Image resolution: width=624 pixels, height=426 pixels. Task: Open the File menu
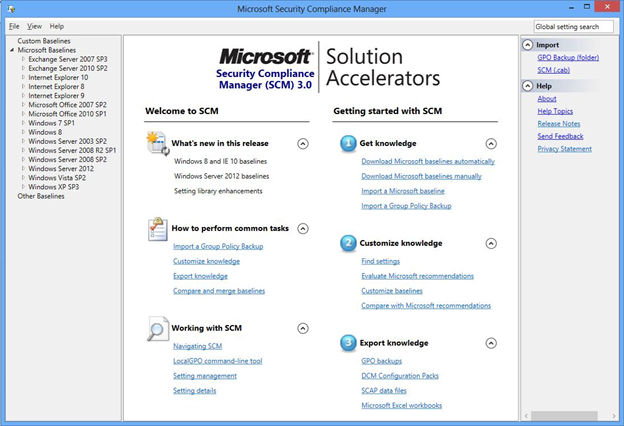(x=14, y=26)
